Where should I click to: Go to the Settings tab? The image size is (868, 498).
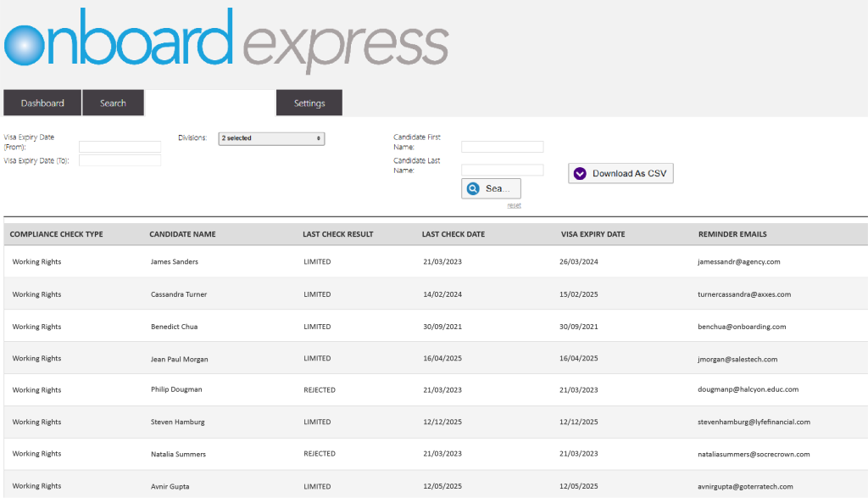pyautogui.click(x=309, y=103)
